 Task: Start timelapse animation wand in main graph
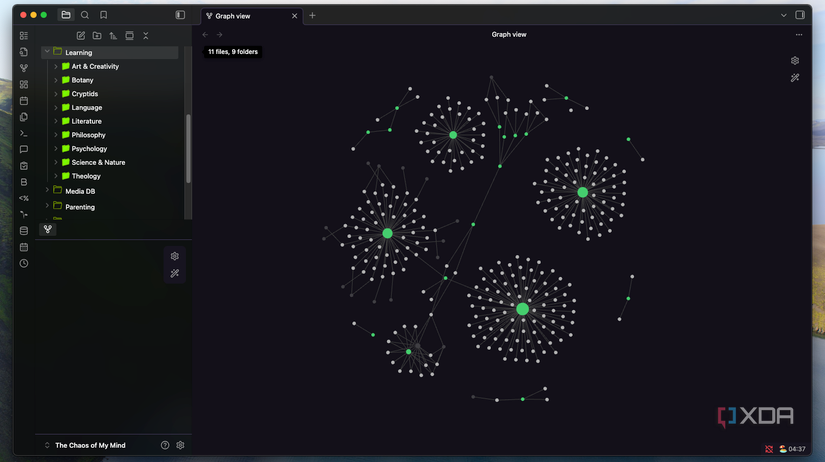pos(794,78)
